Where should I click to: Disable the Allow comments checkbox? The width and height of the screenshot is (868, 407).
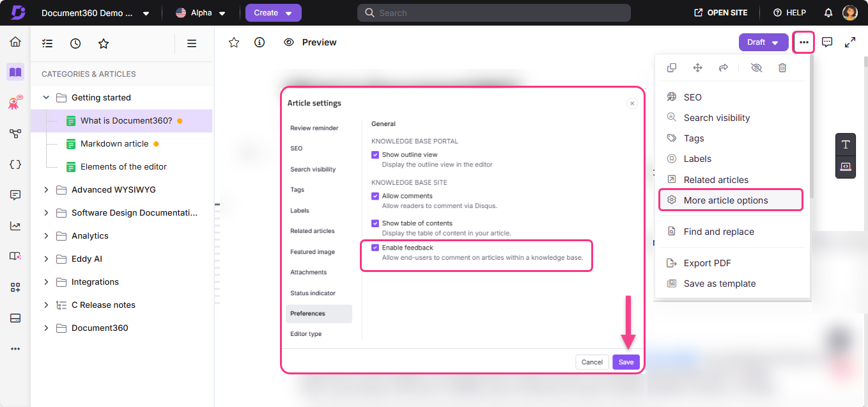pos(375,196)
